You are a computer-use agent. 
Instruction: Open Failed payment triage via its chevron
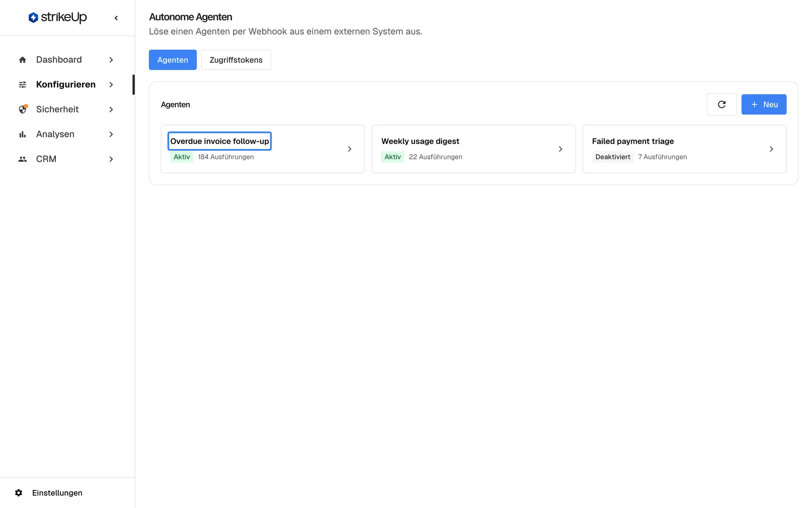(771, 149)
